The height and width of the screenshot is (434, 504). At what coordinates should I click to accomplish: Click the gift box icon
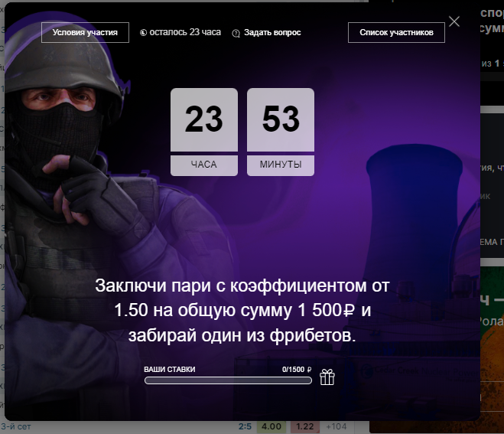pos(327,377)
